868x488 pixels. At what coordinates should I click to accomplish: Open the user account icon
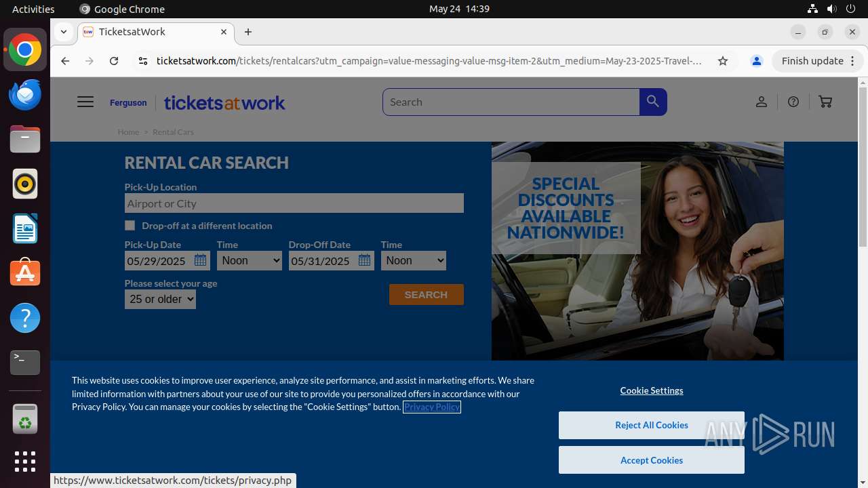762,102
